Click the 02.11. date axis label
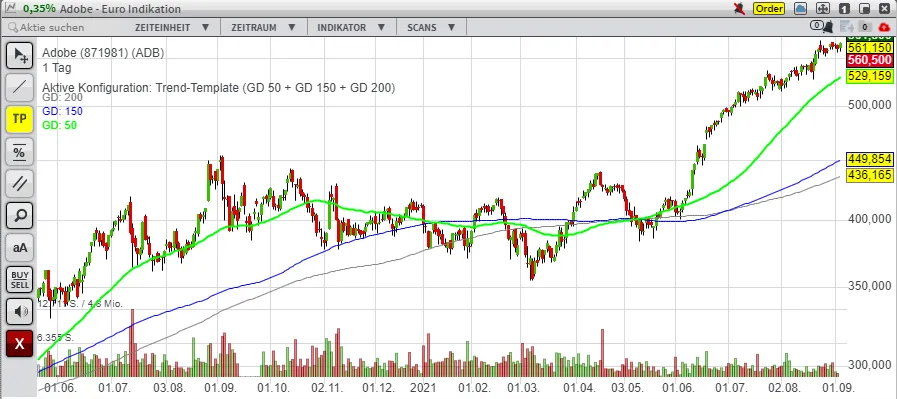 [x=327, y=388]
